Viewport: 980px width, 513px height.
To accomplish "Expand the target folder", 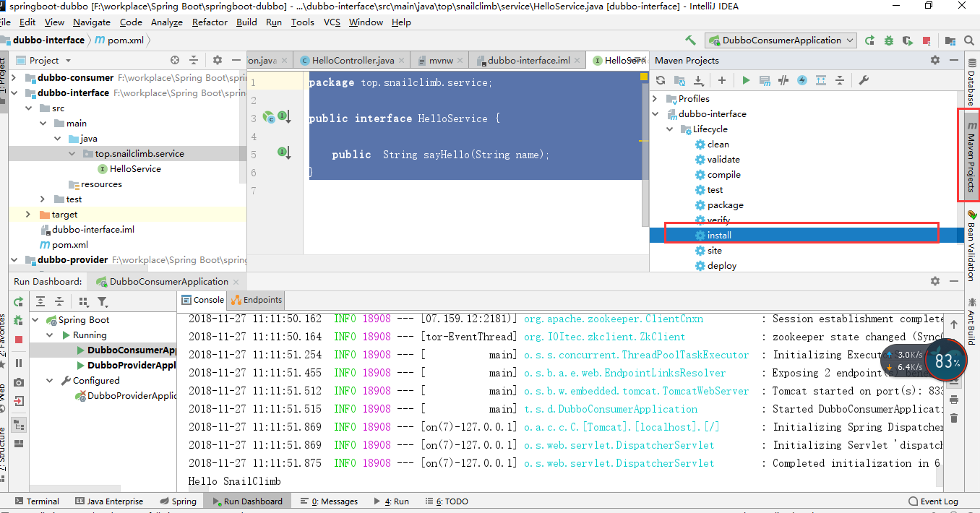I will (27, 214).
